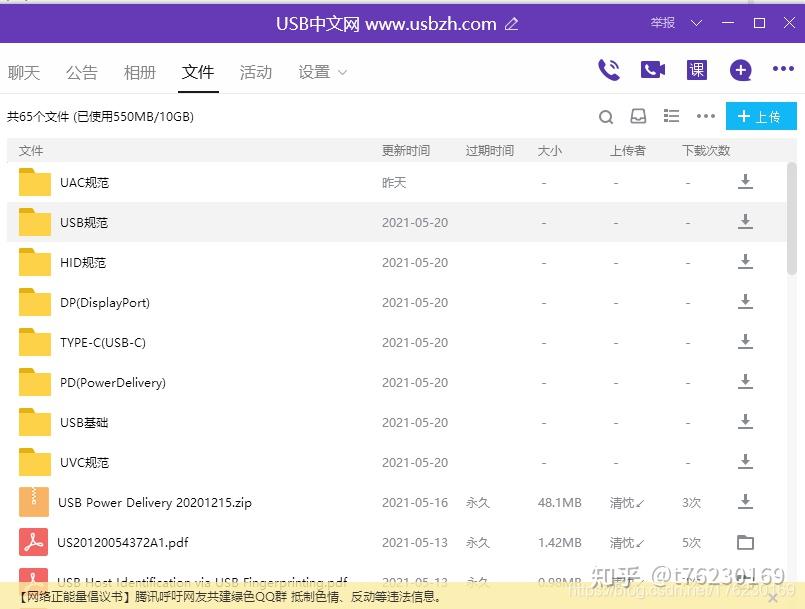Click the zip icon of USB Power Delivery 20201215.zip
The image size is (805, 609).
click(32, 502)
